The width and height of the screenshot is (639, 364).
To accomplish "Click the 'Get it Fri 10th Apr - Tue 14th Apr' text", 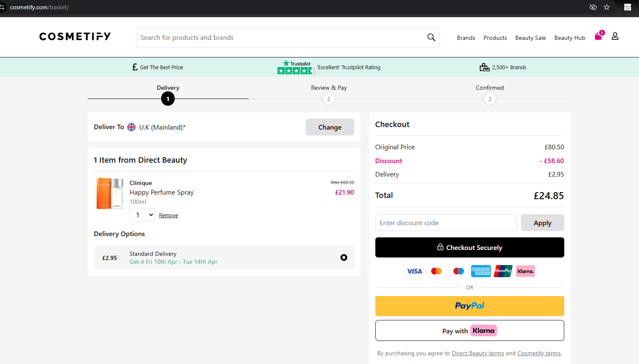I will point(173,262).
